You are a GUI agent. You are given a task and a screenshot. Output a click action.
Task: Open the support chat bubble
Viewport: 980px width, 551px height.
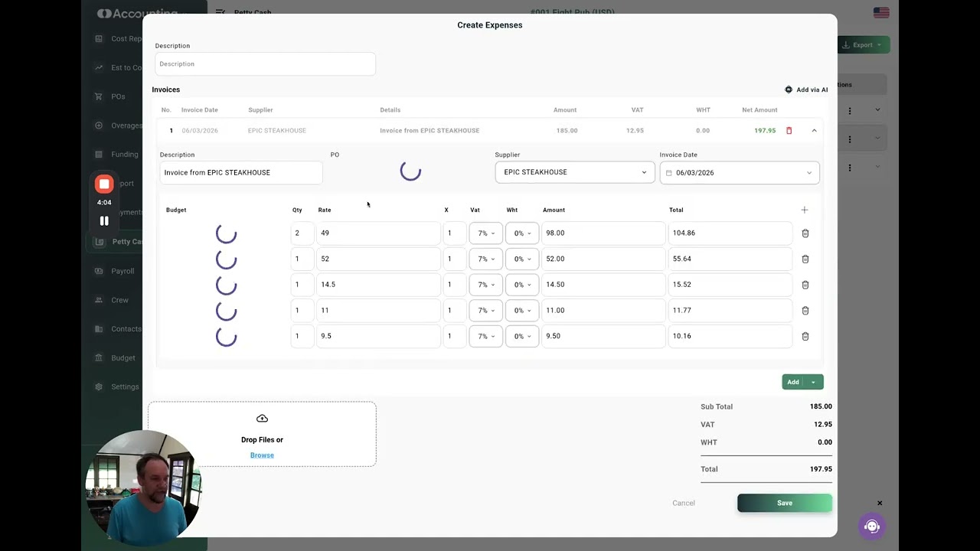point(871,527)
